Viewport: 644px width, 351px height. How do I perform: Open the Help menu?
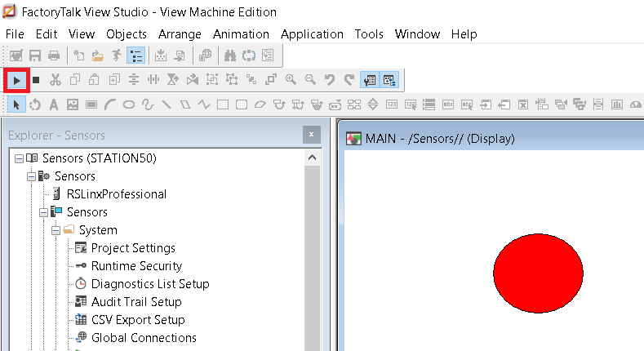pos(464,34)
